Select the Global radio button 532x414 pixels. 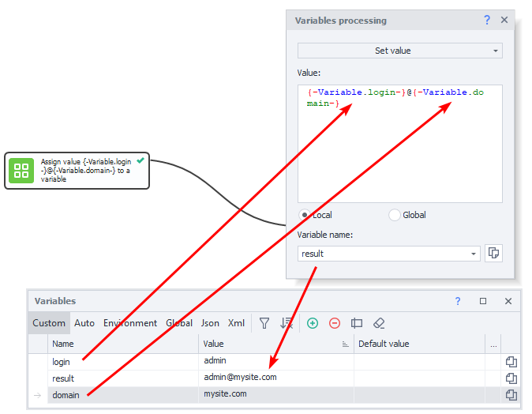395,215
